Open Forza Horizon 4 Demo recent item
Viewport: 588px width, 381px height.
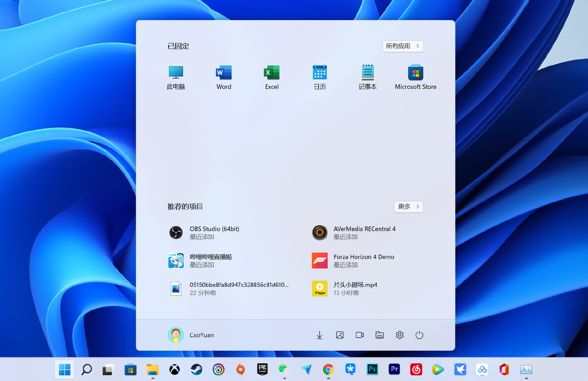(x=364, y=260)
